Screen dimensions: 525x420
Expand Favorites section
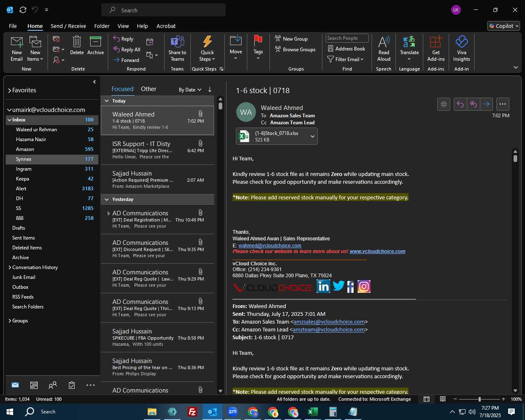(x=9, y=91)
